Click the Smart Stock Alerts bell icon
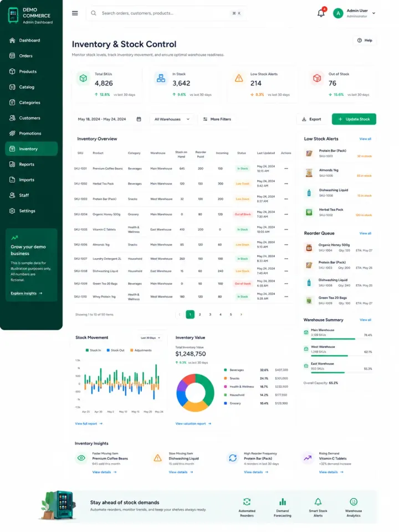Screen dimensions: 399x532 click(318, 502)
